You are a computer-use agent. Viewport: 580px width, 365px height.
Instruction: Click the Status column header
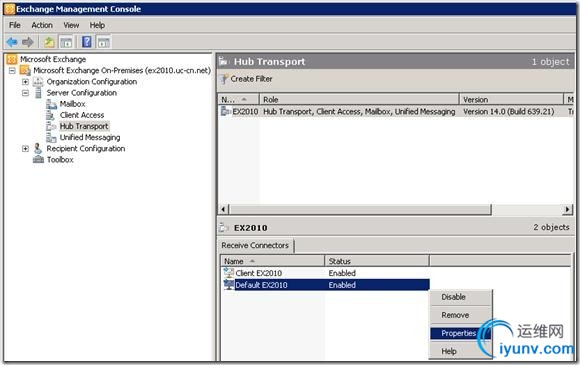click(377, 261)
